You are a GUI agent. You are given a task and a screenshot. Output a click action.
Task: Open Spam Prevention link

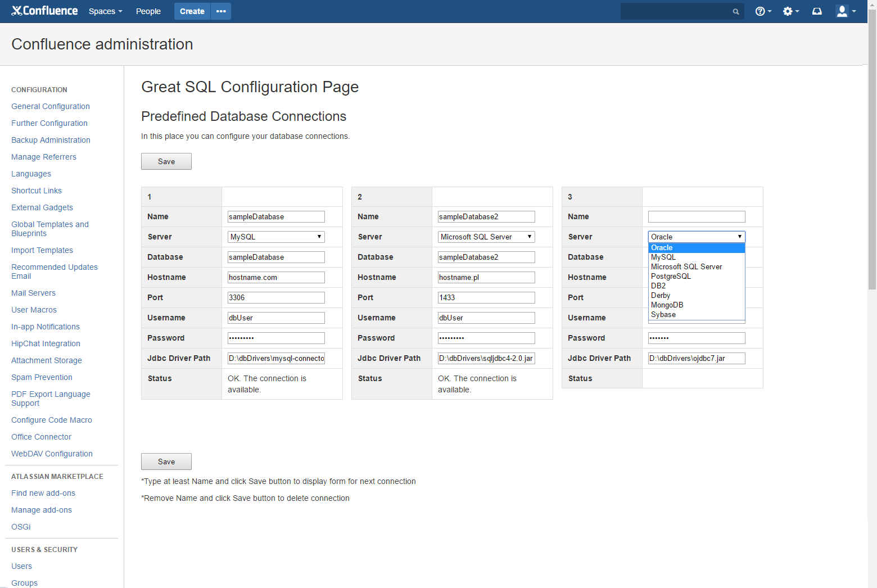[x=42, y=377]
